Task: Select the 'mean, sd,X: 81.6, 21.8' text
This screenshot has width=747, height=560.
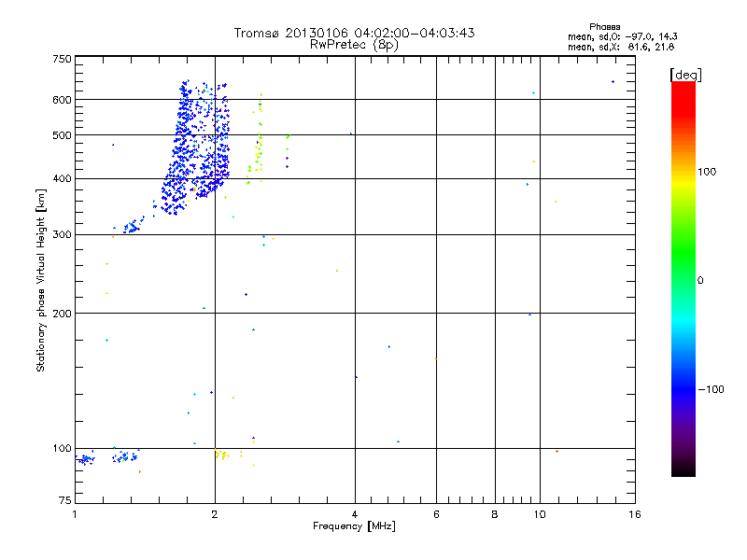Action: (621, 47)
